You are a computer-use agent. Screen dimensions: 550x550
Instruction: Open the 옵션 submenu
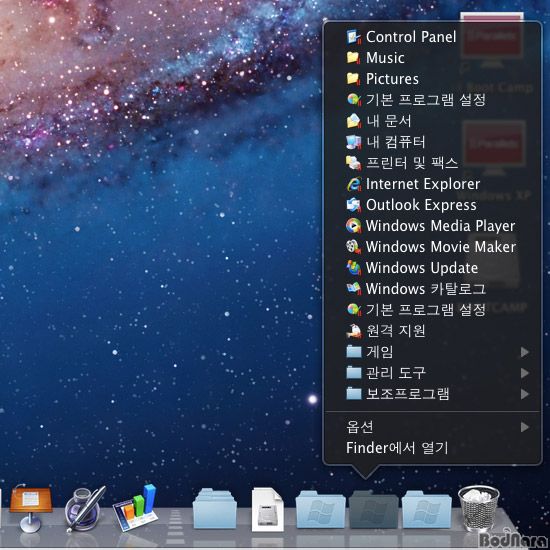(x=432, y=427)
